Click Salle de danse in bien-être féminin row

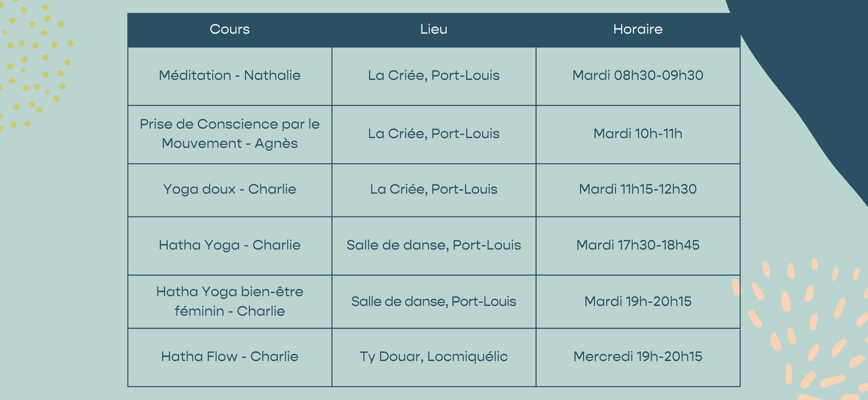pos(434,301)
